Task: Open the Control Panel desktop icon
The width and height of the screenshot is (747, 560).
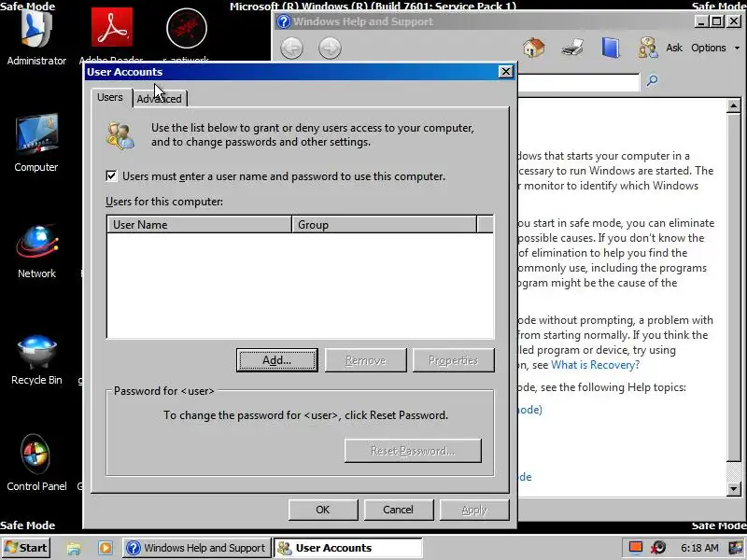Action: (x=36, y=463)
